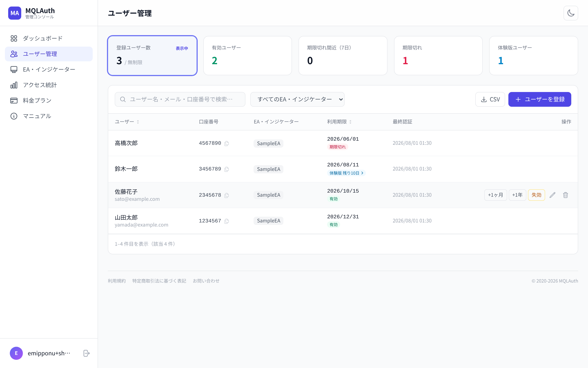588x368 pixels.
Task: Select the 登録ユーザー数 summary card
Action: [x=152, y=55]
